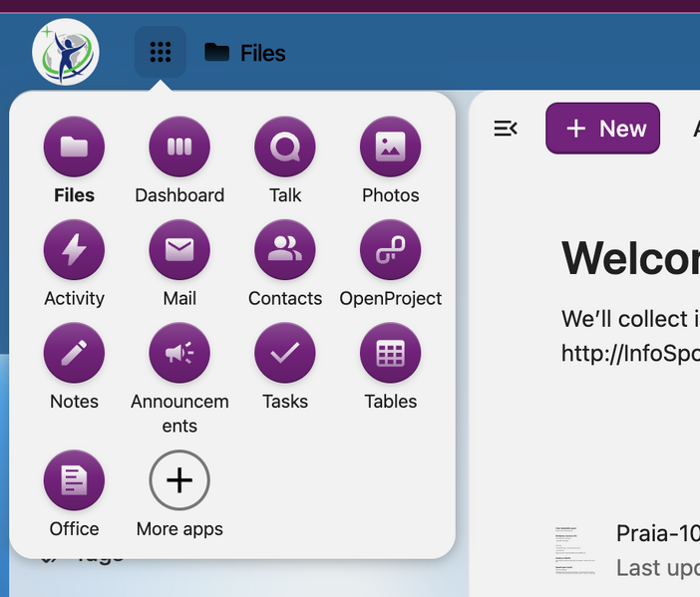The width and height of the screenshot is (700, 597).
Task: Close the app grid menu button
Action: tap(161, 52)
